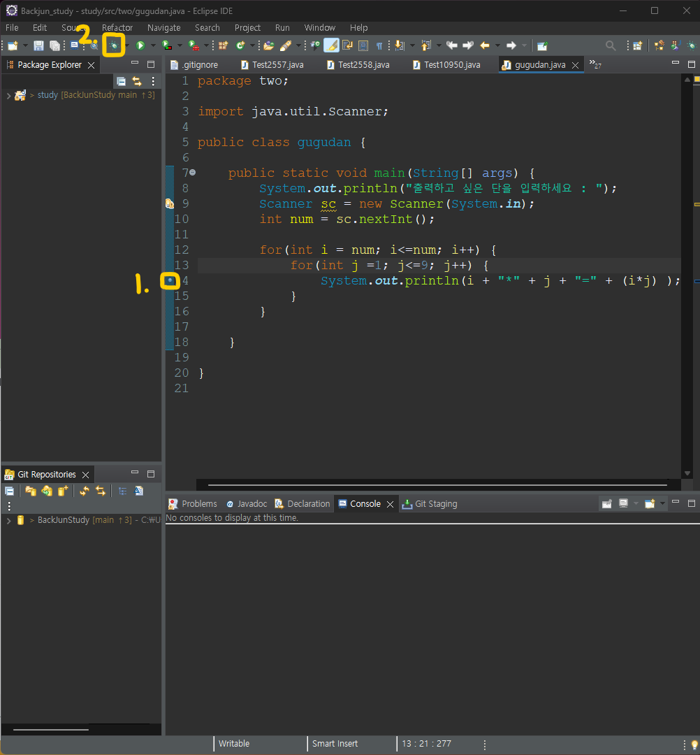Open the File menu

(12, 27)
